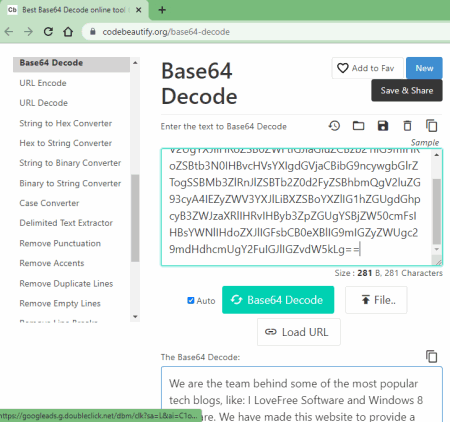The image size is (450, 422).
Task: Click the browser forward arrow
Action: coord(29,32)
